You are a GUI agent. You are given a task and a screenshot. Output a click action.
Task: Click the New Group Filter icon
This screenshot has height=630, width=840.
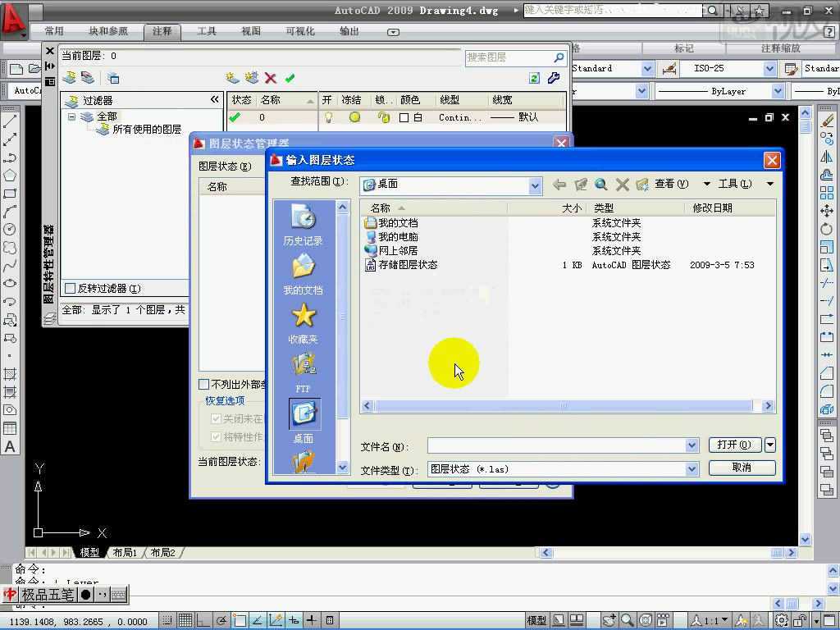coord(88,78)
